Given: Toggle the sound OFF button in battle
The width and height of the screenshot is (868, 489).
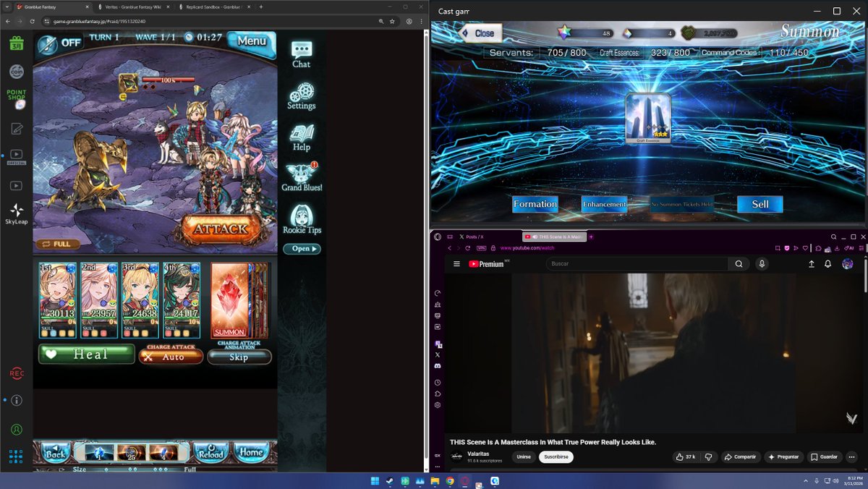Looking at the screenshot, I should coord(59,43).
